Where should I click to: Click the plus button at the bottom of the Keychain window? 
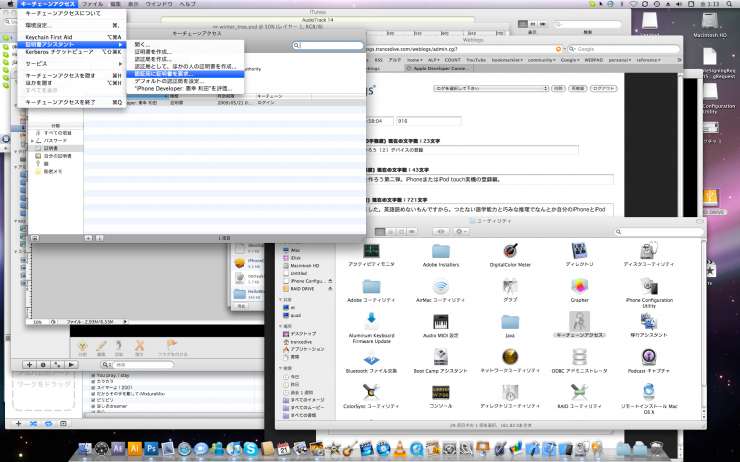coord(88,238)
